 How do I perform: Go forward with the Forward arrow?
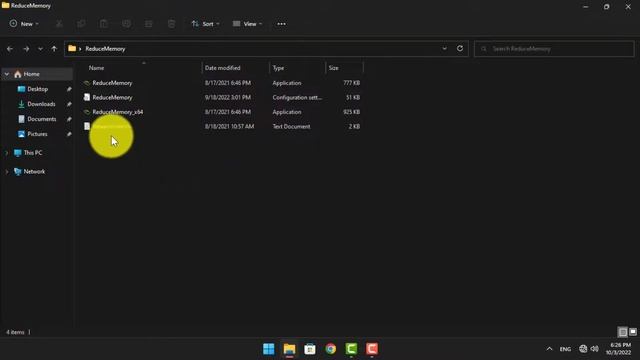coord(26,49)
